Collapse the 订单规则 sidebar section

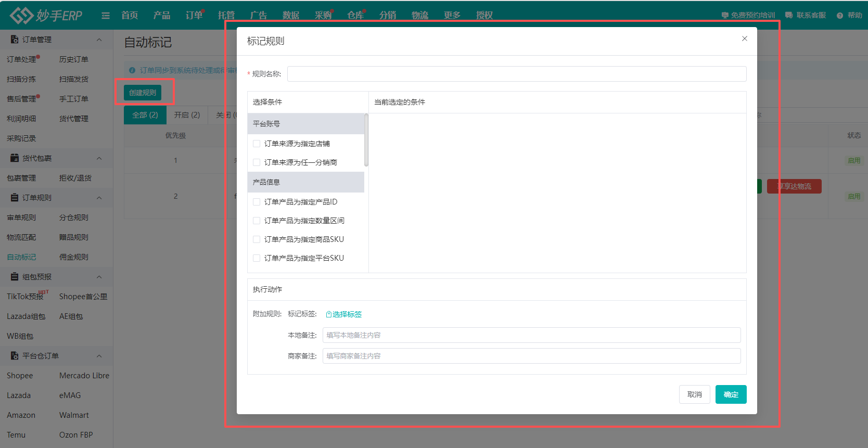pos(99,198)
